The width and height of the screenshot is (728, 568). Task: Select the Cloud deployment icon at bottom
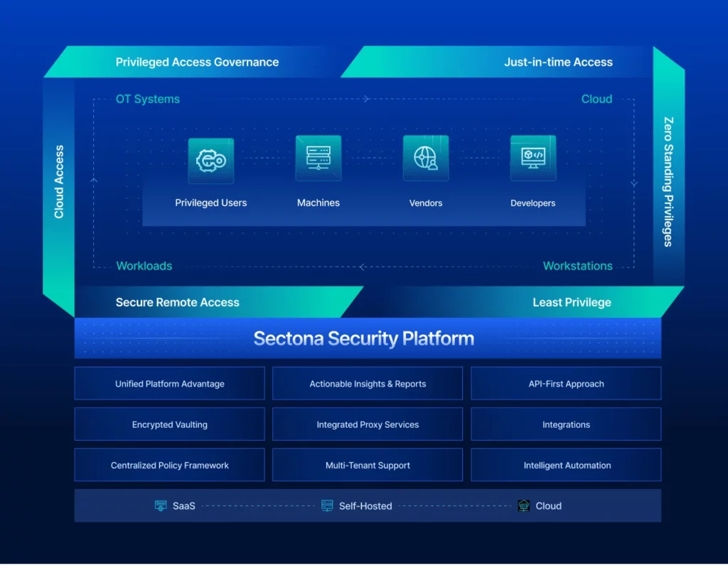point(524,505)
